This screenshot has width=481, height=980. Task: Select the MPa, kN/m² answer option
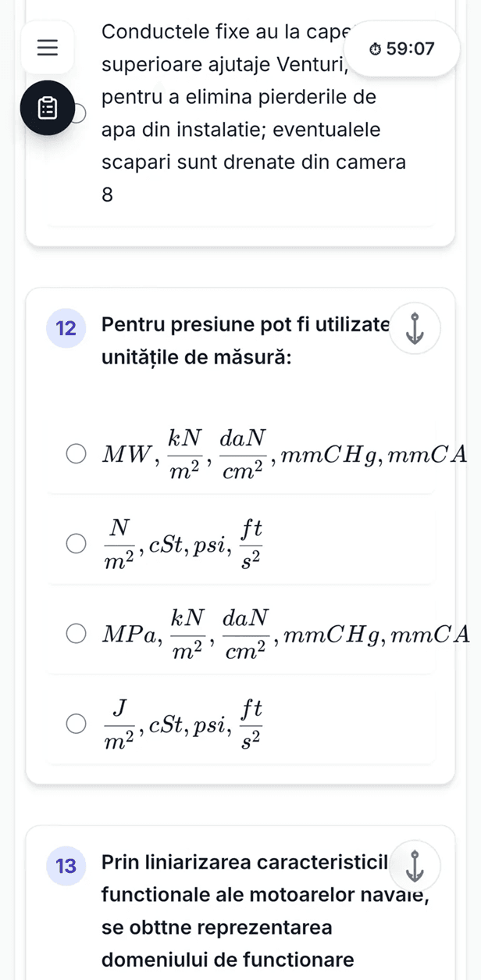(x=76, y=633)
